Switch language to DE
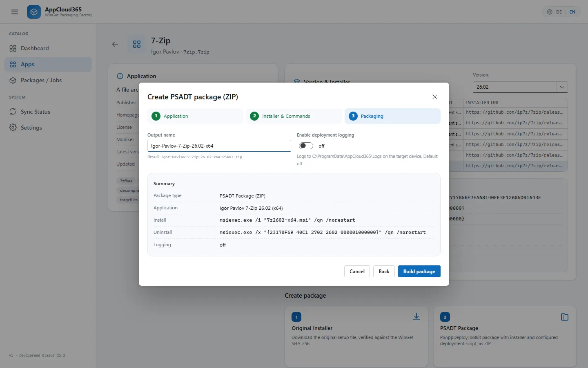Image resolution: width=588 pixels, height=368 pixels. pyautogui.click(x=559, y=12)
